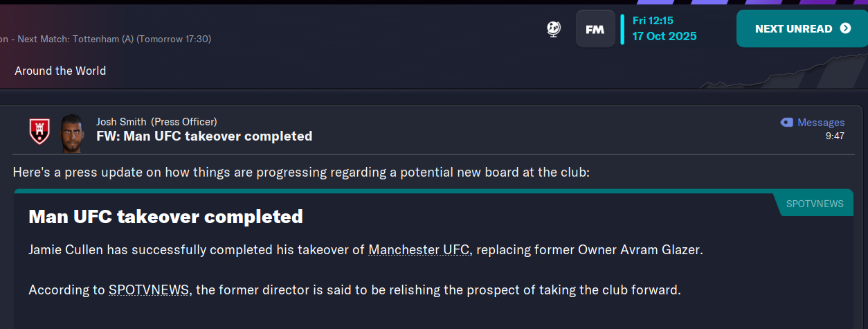This screenshot has width=868, height=329.
Task: Click the NEXT UNREAD button
Action: click(x=802, y=28)
